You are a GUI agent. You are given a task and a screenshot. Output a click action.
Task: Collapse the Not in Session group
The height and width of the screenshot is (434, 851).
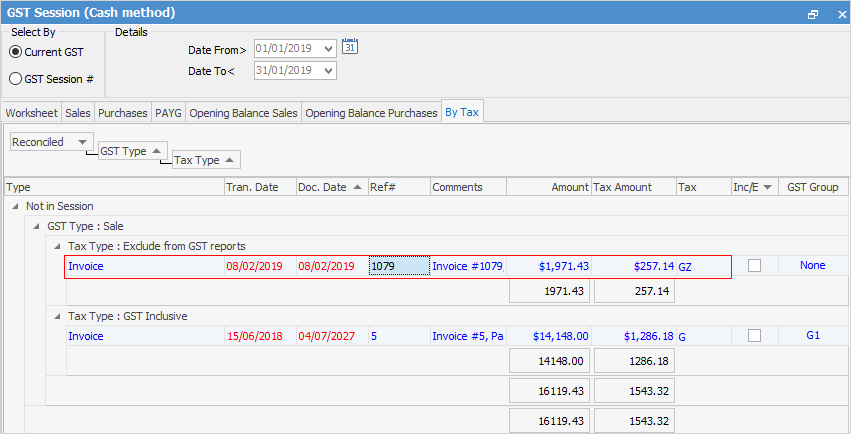(x=15, y=206)
